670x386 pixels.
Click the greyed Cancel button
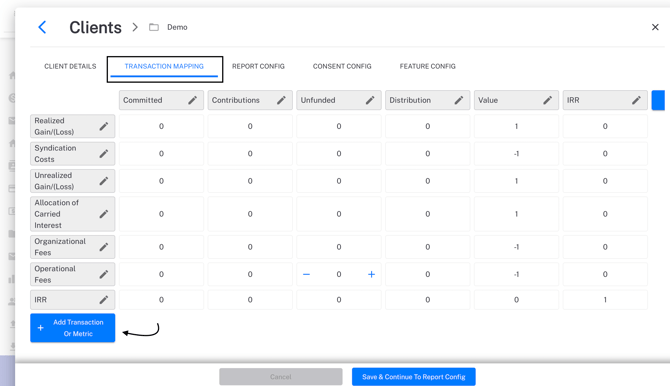[281, 377]
